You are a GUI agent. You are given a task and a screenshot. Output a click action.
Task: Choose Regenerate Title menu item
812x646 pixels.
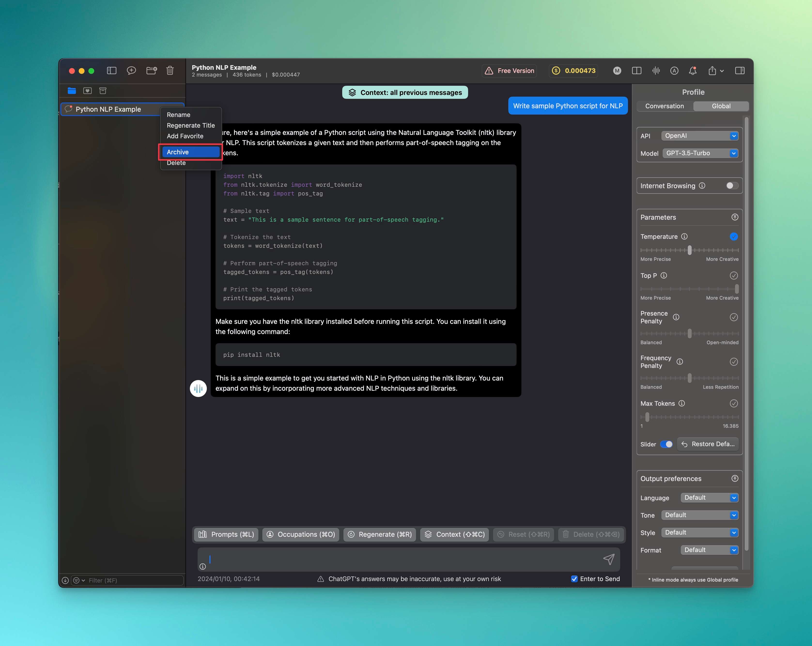tap(191, 125)
